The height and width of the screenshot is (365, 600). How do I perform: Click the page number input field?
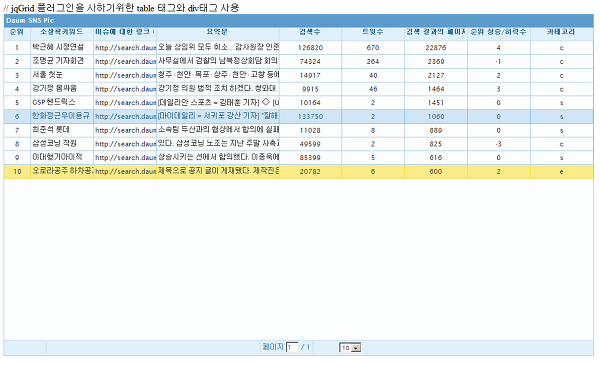click(x=292, y=347)
